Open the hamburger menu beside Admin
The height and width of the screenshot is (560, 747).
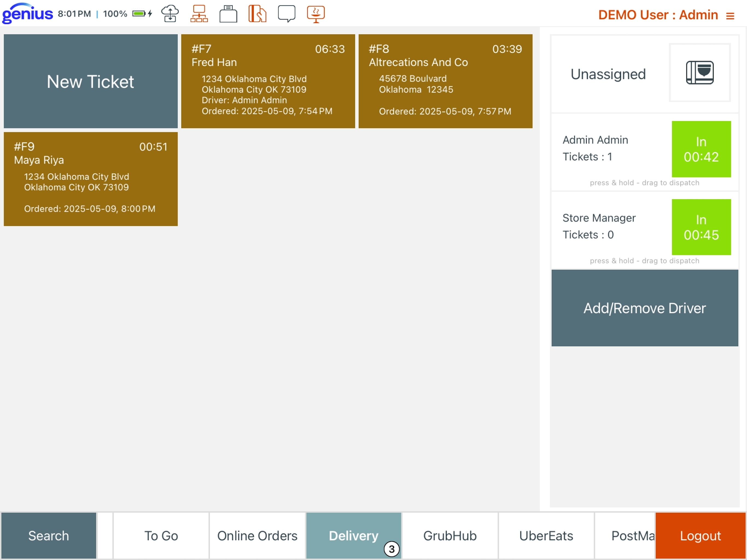[730, 16]
